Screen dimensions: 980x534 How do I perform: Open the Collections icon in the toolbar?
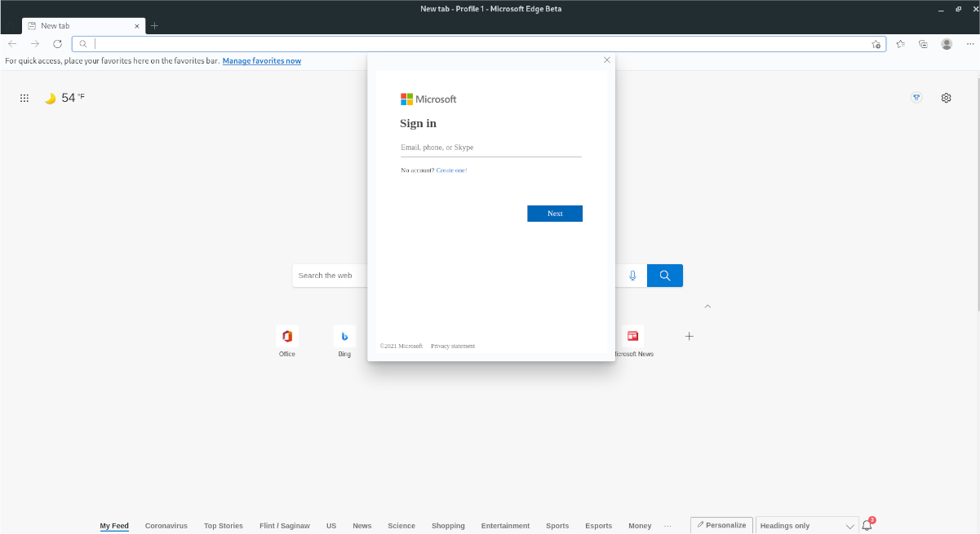pos(923,44)
